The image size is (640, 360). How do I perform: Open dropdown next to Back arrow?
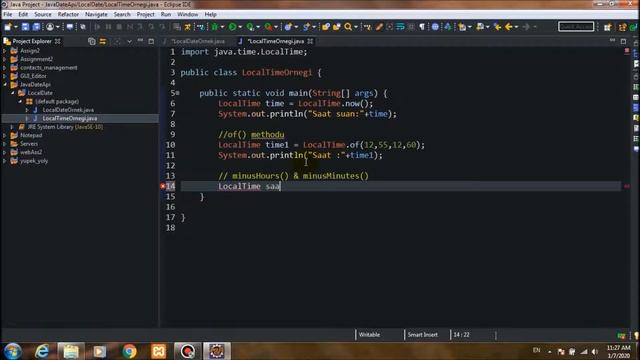[x=516, y=27]
